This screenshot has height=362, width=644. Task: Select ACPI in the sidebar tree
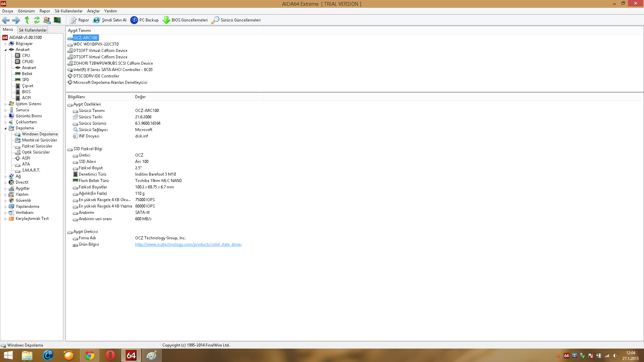[26, 98]
